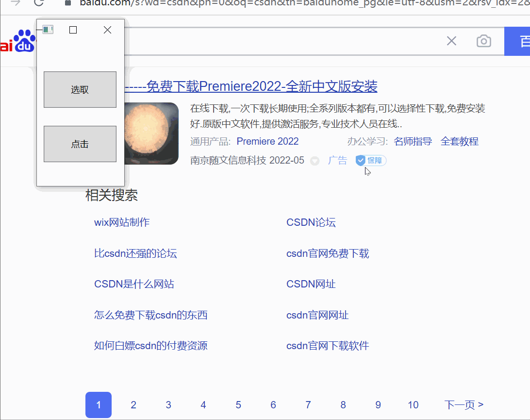This screenshot has width=530, height=420.
Task: Go to results page 9
Action: (x=378, y=405)
